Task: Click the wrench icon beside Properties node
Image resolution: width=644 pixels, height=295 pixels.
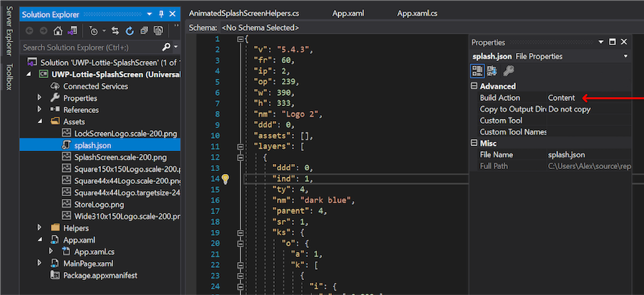Action: click(x=55, y=98)
